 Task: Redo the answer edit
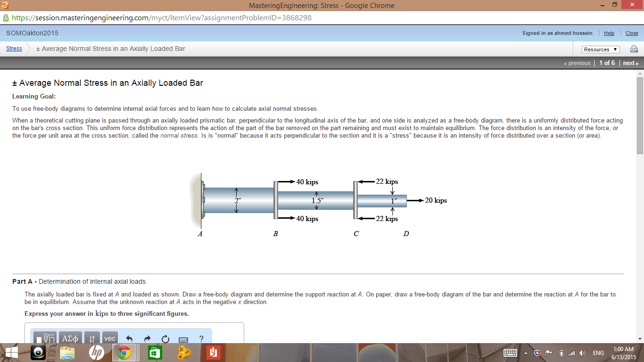(147, 338)
